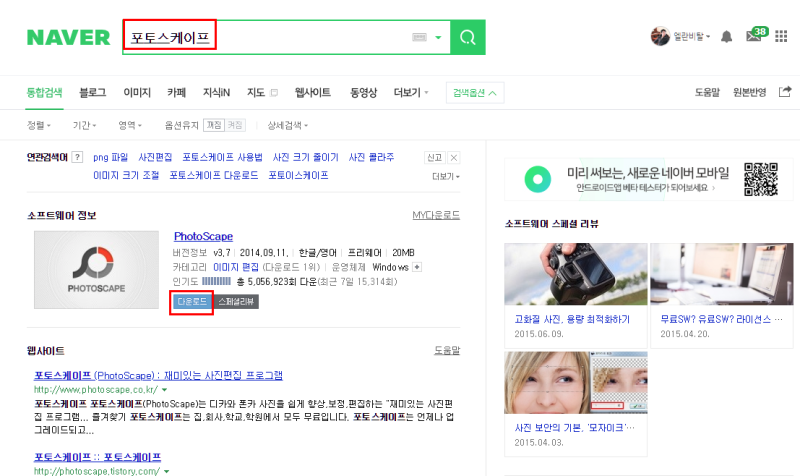Open '고화질 사진, 용량 최적화하기' review link

click(x=572, y=319)
